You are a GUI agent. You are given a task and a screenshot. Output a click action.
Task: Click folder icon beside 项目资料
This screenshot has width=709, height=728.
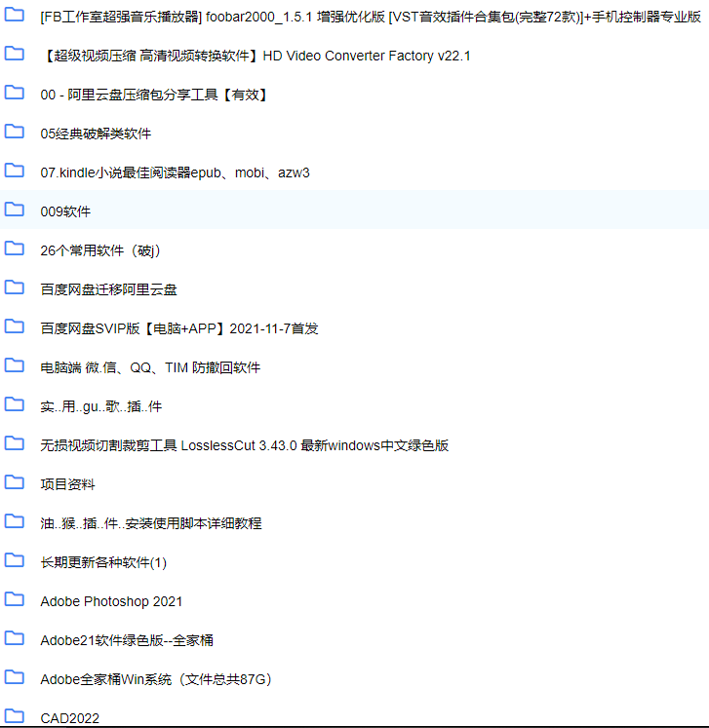pos(14,482)
